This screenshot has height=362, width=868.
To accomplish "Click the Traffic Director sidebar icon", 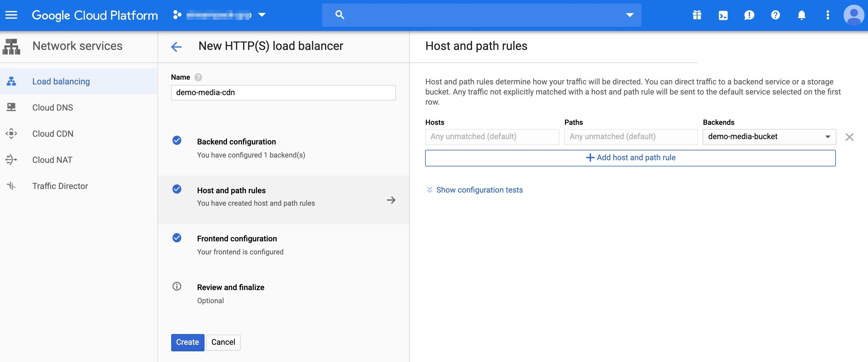I will coord(11,185).
